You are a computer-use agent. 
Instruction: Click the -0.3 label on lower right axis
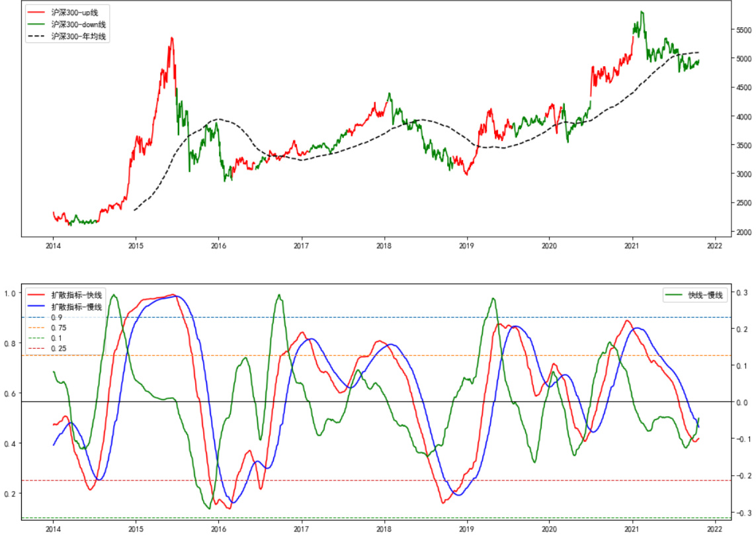coord(743,513)
